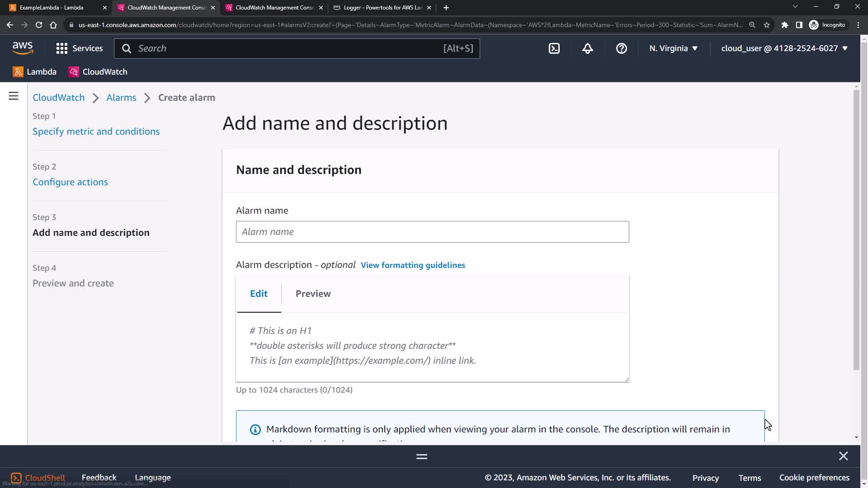Open the Services grid menu icon

pos(62,48)
